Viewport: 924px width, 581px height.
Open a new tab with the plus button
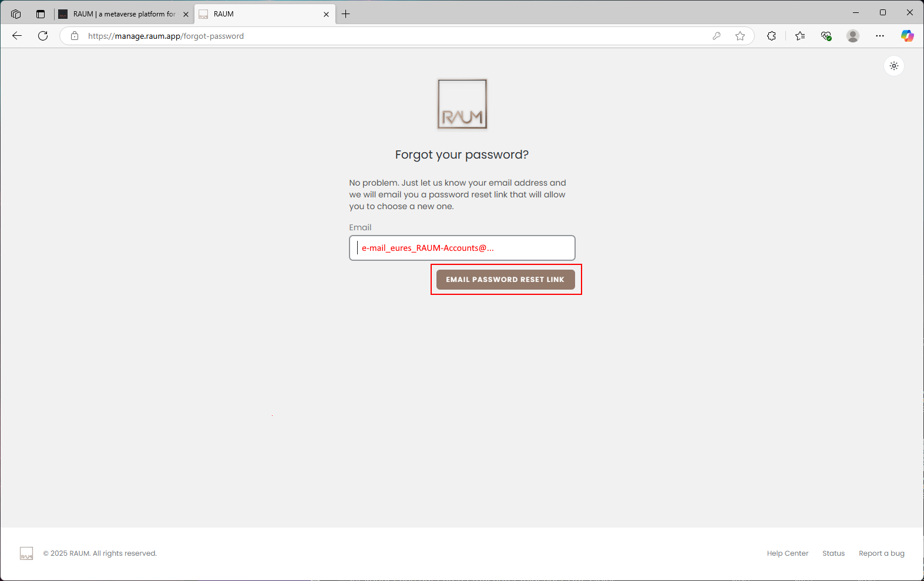coord(346,14)
